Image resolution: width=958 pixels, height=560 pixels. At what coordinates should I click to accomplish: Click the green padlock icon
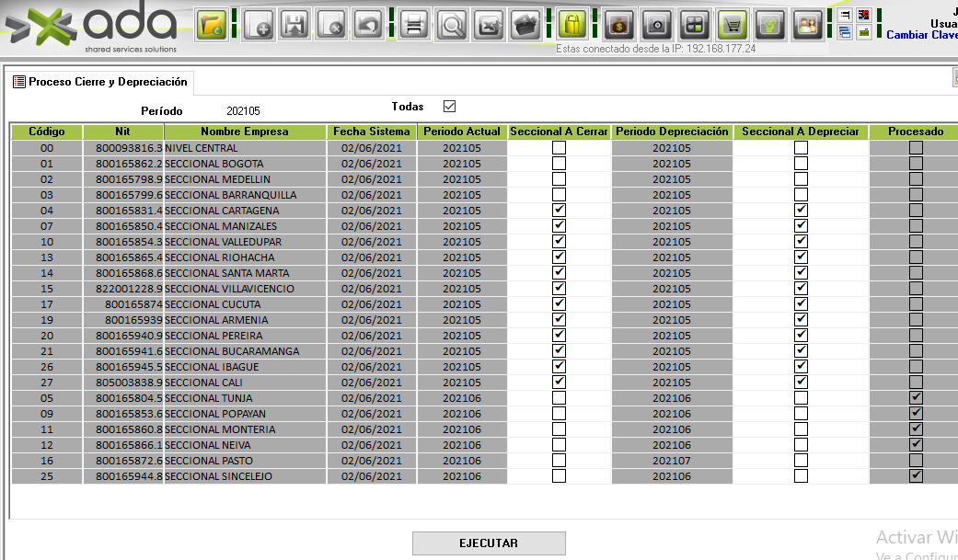572,26
